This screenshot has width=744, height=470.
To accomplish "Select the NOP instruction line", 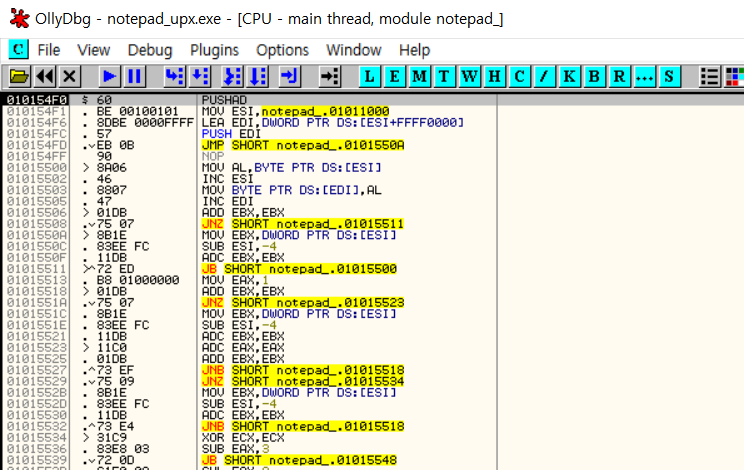I will click(x=213, y=157).
